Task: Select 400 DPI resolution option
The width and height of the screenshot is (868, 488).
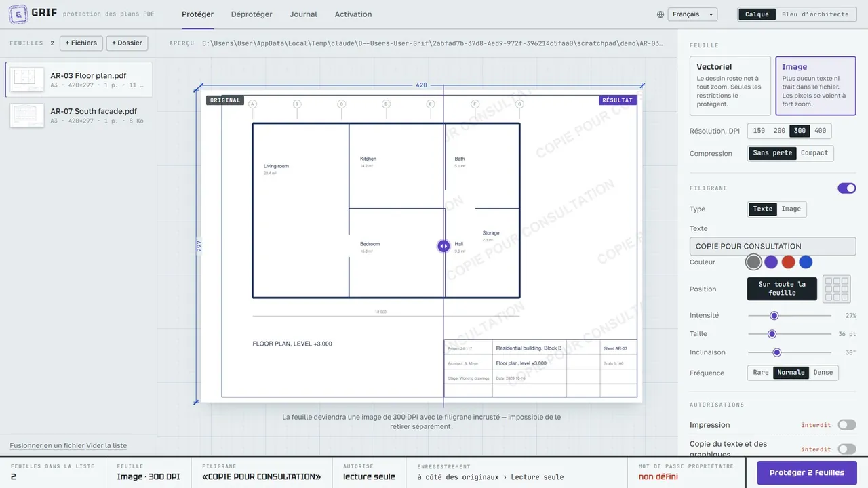Action: pos(821,131)
